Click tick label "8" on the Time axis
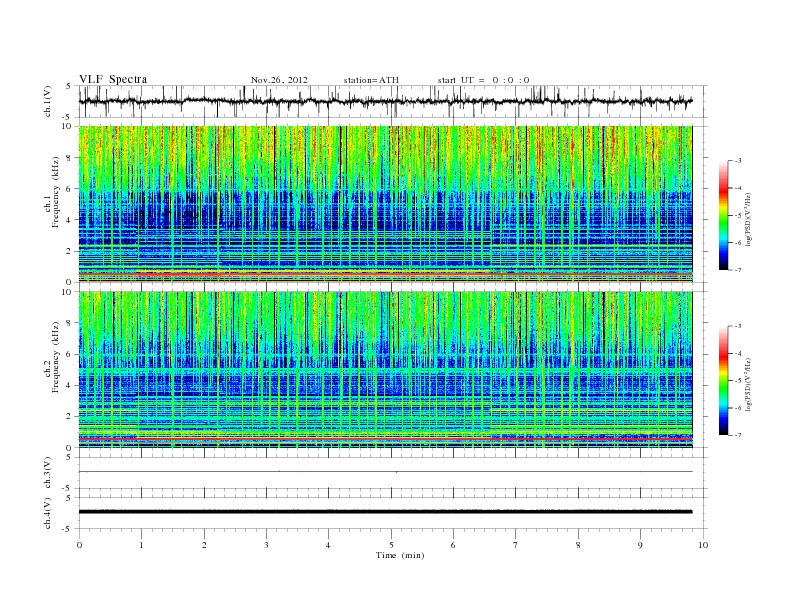 tap(578, 545)
